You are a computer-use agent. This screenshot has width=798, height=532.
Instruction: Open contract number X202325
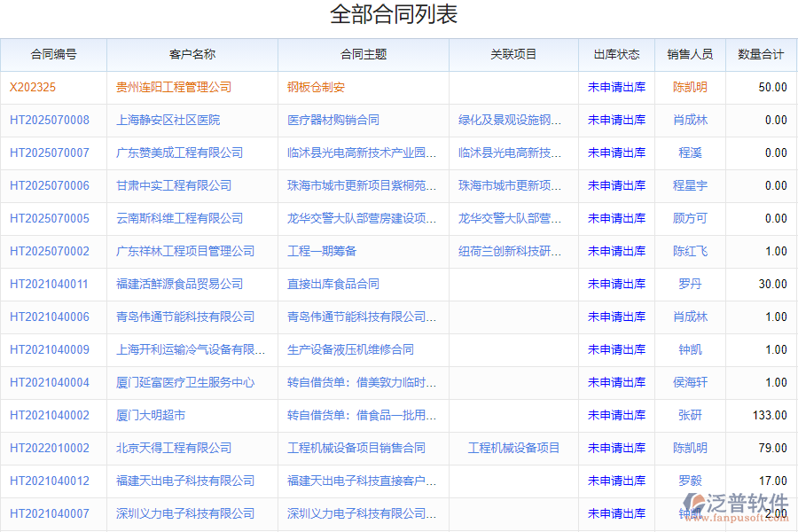pyautogui.click(x=33, y=87)
